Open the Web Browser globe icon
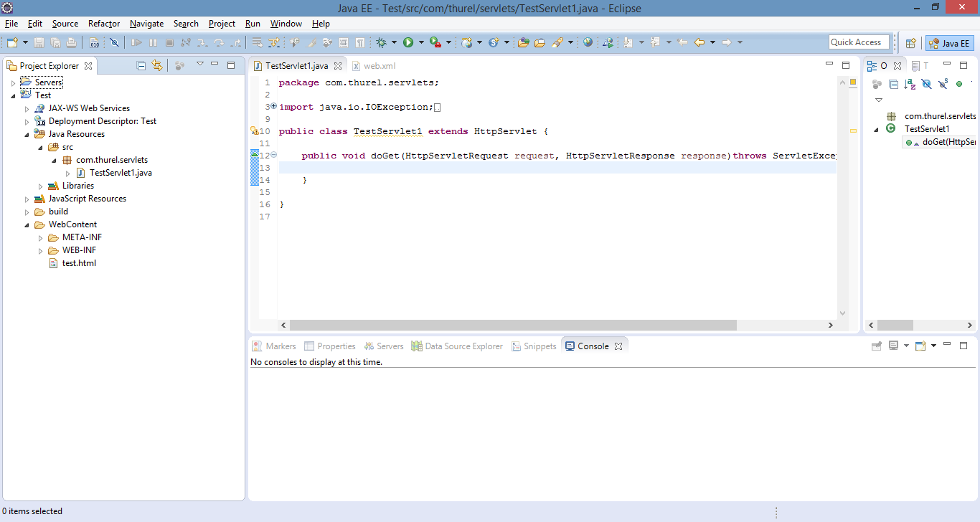980x522 pixels. [588, 43]
